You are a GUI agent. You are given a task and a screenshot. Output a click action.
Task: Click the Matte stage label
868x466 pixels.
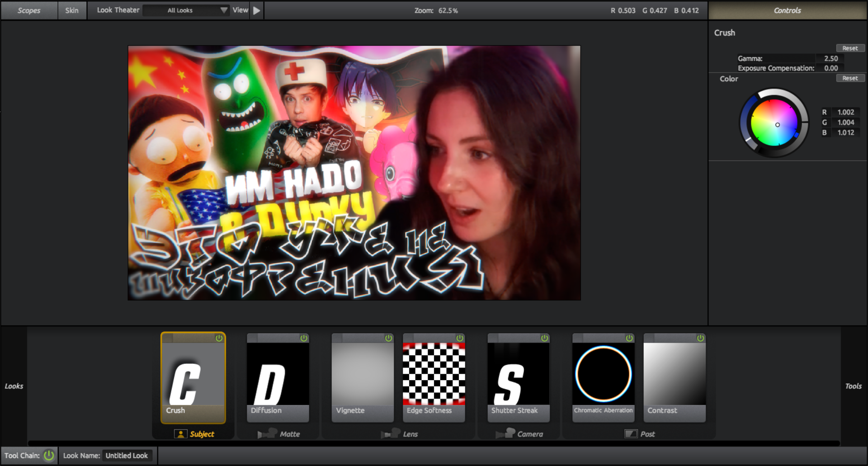pos(290,434)
